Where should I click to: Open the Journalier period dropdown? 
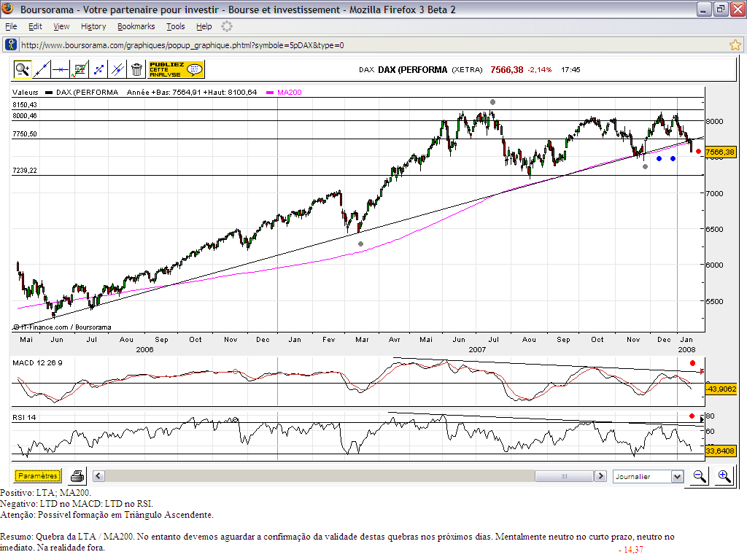pos(649,476)
